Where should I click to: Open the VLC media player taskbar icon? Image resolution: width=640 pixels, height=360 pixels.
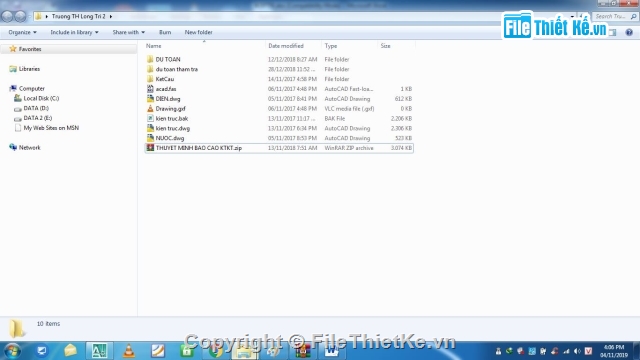[129, 351]
